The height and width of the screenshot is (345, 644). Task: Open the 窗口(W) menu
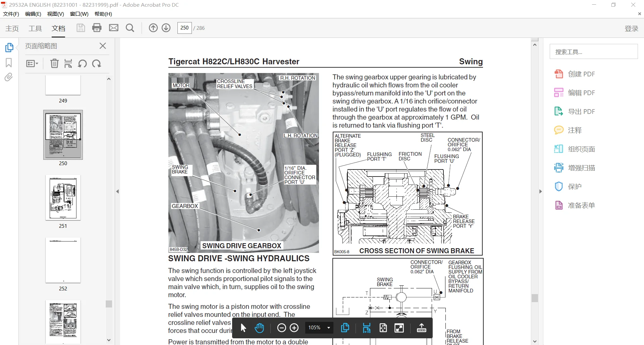79,14
